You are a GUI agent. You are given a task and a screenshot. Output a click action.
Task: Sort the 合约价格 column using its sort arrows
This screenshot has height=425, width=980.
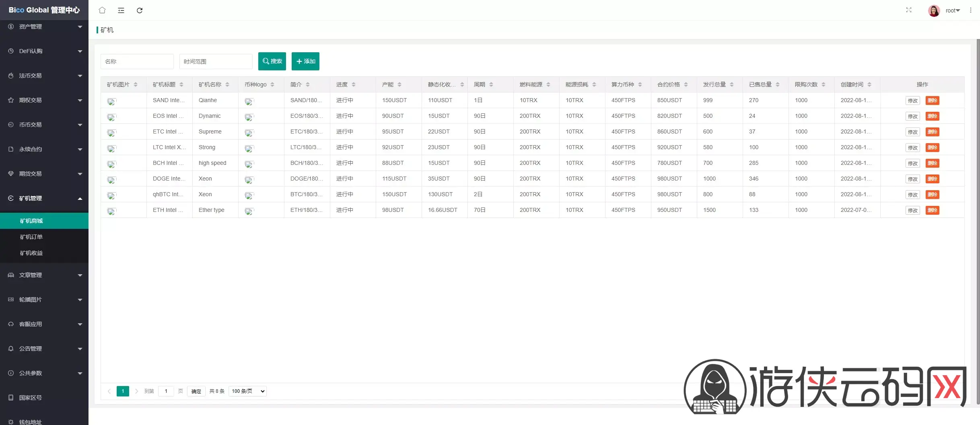pyautogui.click(x=686, y=84)
